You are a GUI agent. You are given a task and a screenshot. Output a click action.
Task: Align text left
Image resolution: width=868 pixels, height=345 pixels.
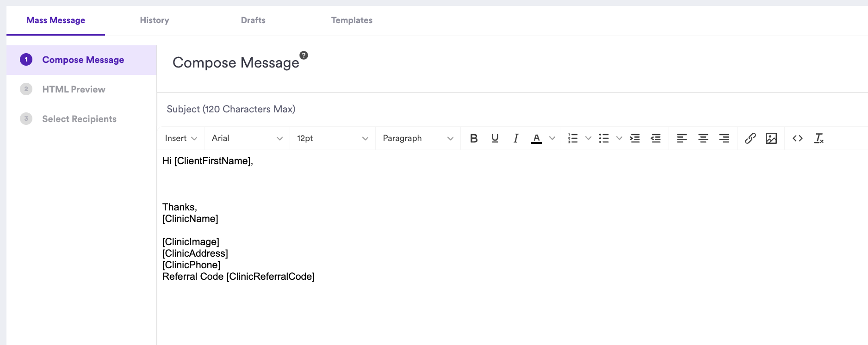(x=682, y=138)
